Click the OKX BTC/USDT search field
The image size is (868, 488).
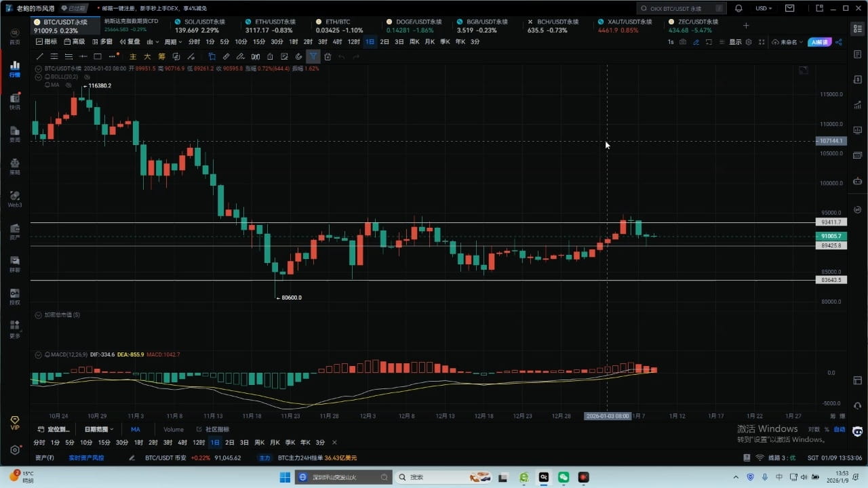tap(681, 8)
